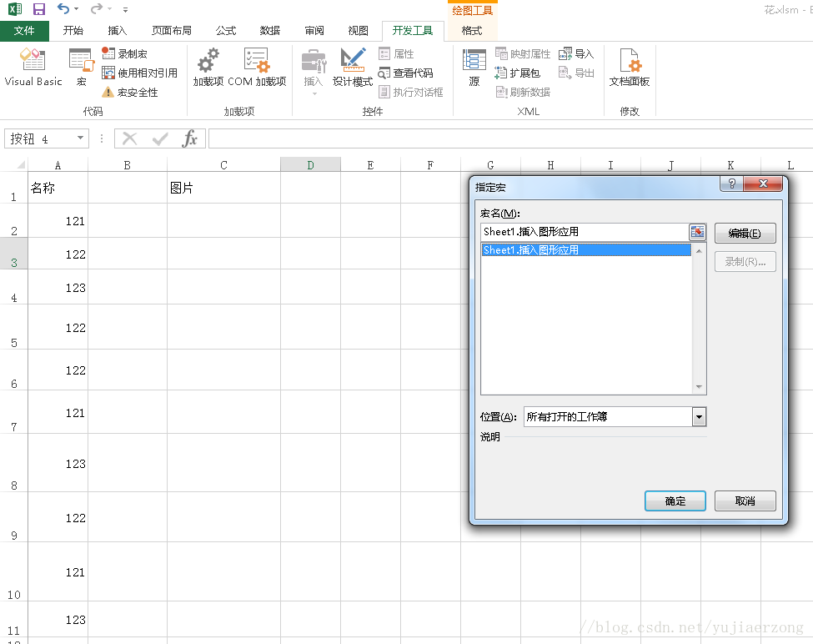This screenshot has height=644, width=813.
Task: Click cell A4 with value 123
Action: point(58,287)
